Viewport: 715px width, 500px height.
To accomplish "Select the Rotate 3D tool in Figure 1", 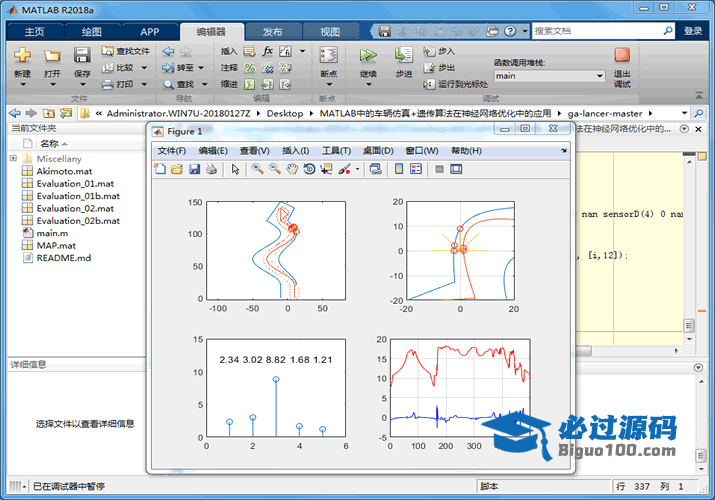I will click(x=309, y=169).
